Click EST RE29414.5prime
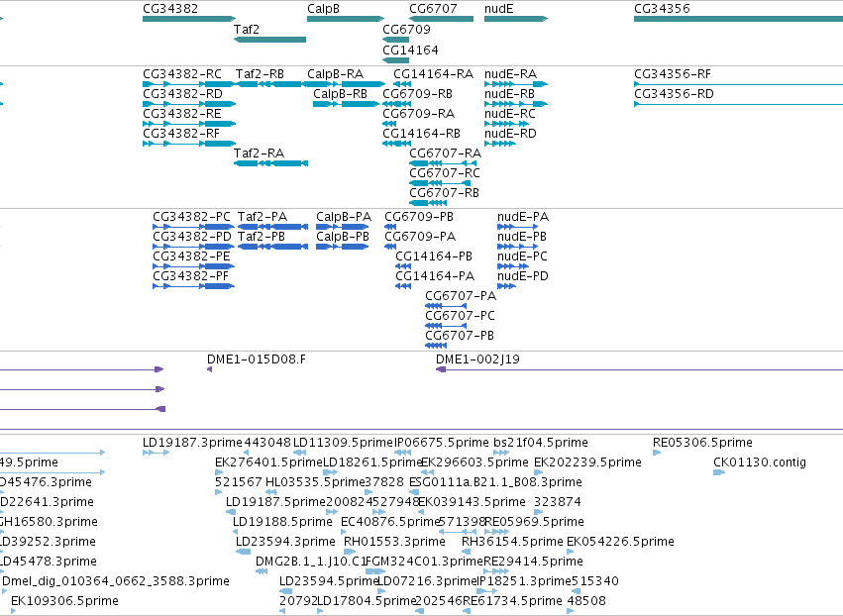The height and width of the screenshot is (616, 843). 533,563
